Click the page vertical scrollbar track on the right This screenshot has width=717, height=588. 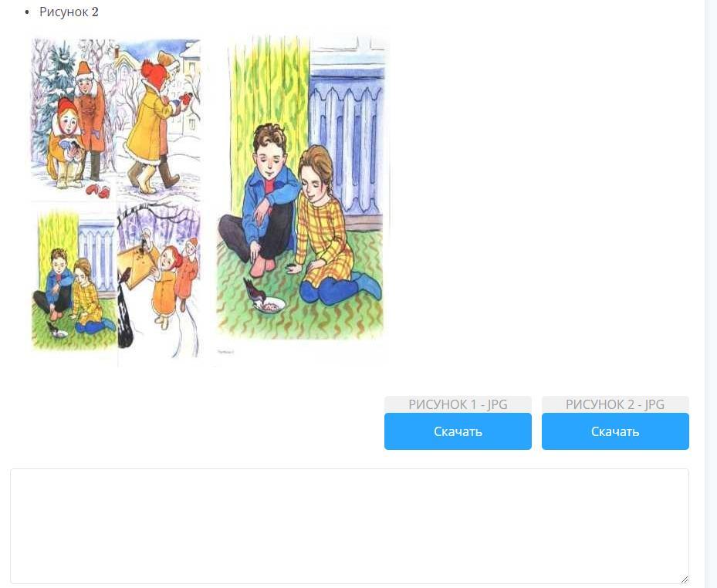711,294
